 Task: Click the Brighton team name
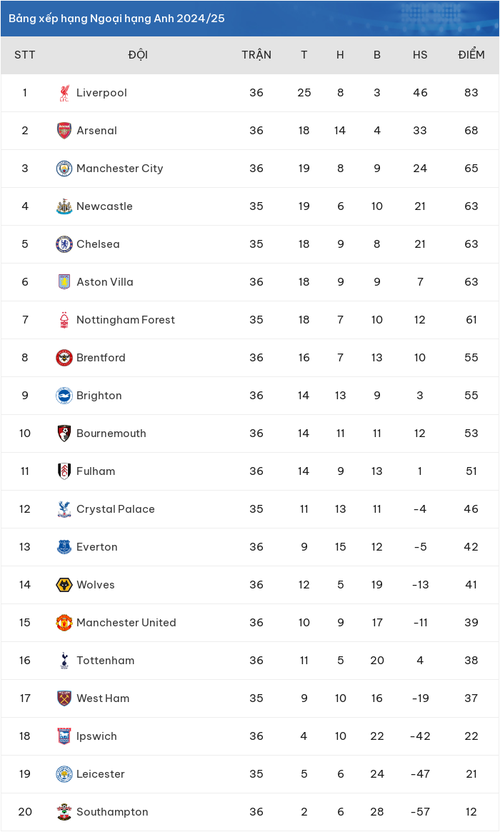(99, 396)
